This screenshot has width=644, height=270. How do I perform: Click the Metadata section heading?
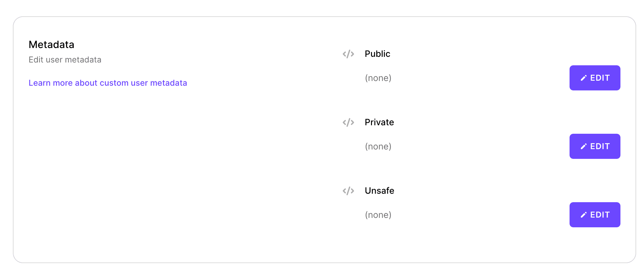(52, 45)
